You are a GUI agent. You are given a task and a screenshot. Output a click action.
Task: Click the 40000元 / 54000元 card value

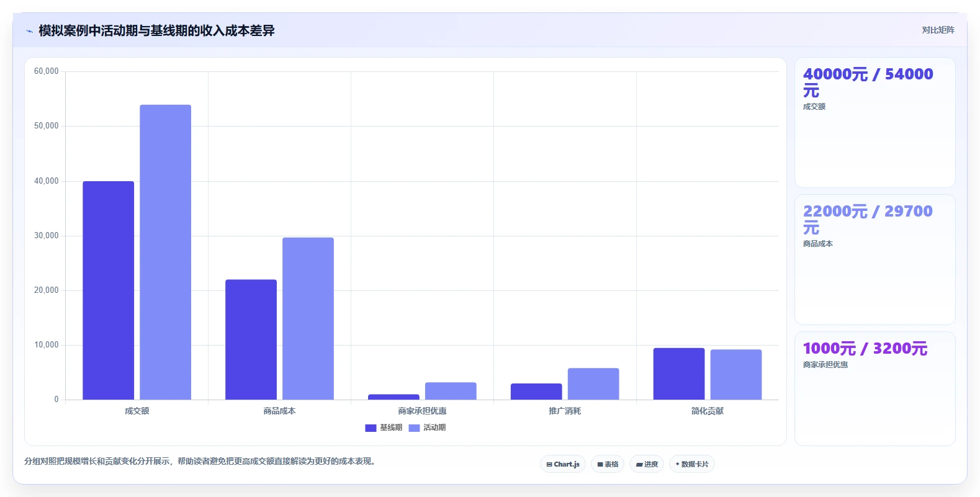[x=868, y=83]
